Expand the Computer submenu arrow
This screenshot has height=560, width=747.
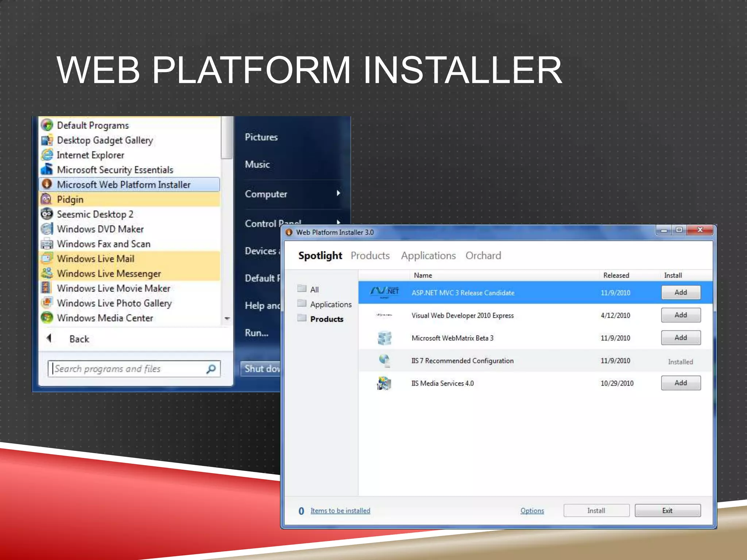point(338,193)
